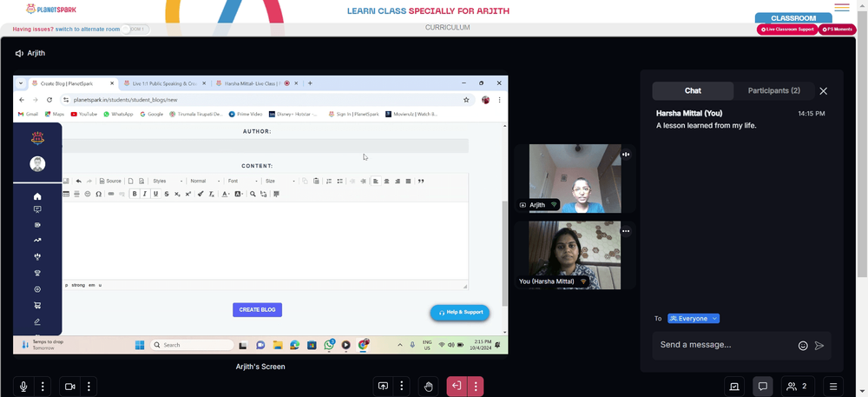Open the whiteboard icon at bottom right
This screenshot has width=868, height=397.
[x=734, y=387]
